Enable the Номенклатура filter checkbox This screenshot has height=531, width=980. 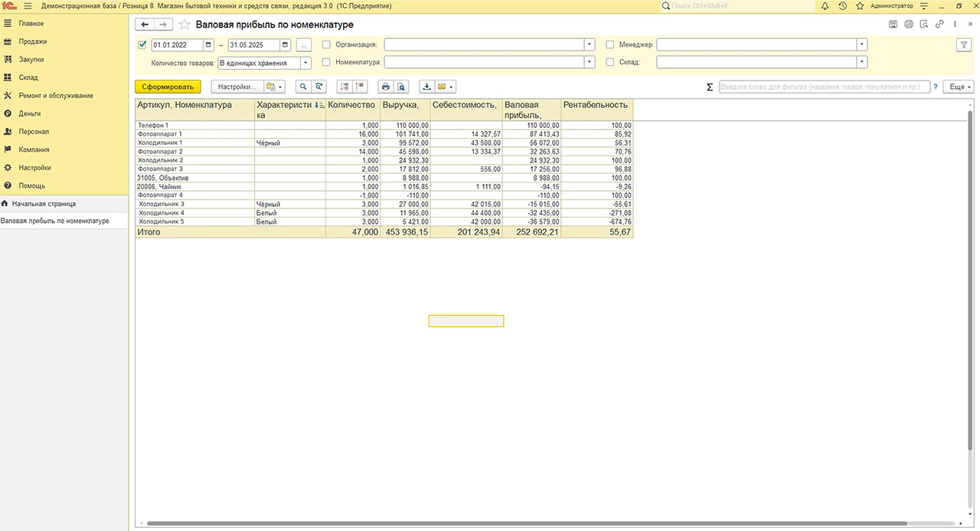click(327, 62)
